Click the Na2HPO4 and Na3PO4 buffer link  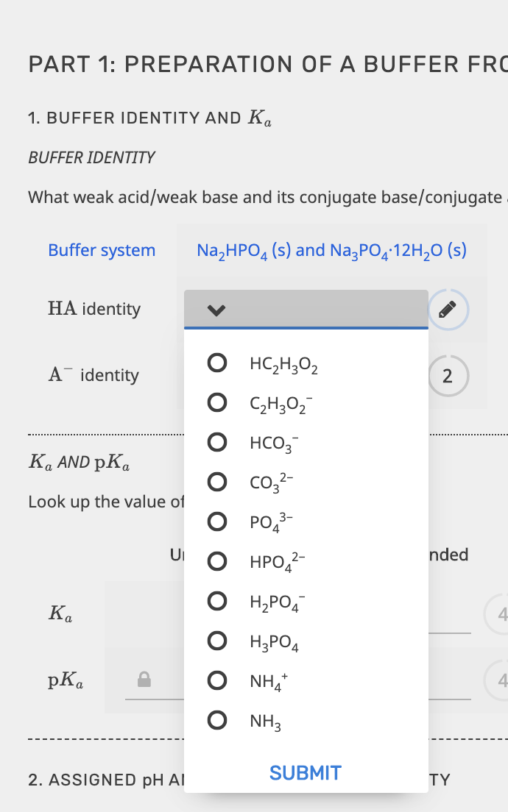point(331,251)
